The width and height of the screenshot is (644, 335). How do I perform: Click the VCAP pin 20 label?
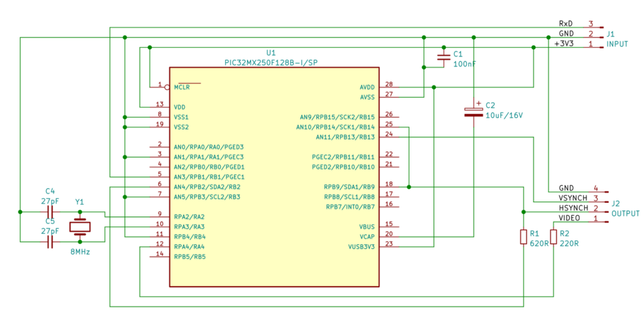pos(366,236)
